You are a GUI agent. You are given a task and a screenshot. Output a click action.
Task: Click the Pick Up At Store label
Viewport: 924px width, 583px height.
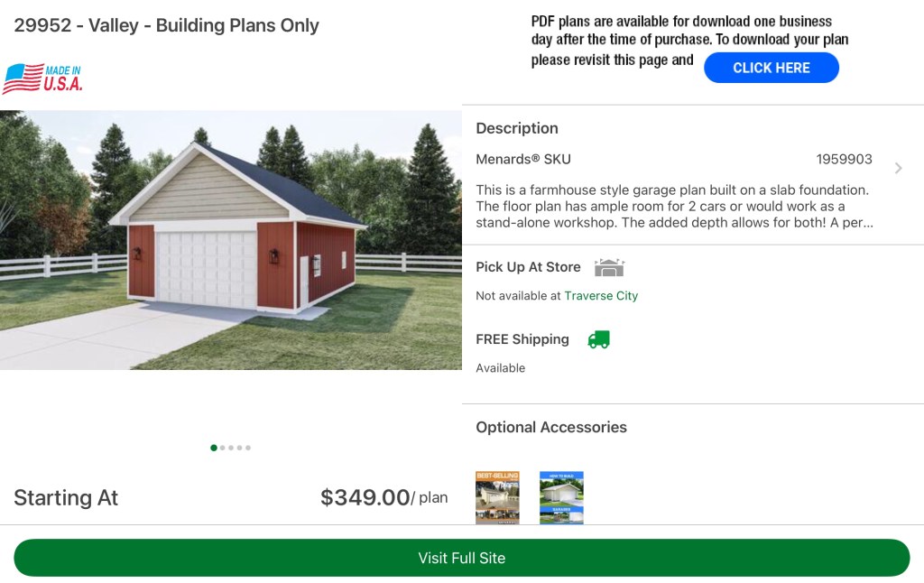[x=528, y=267]
